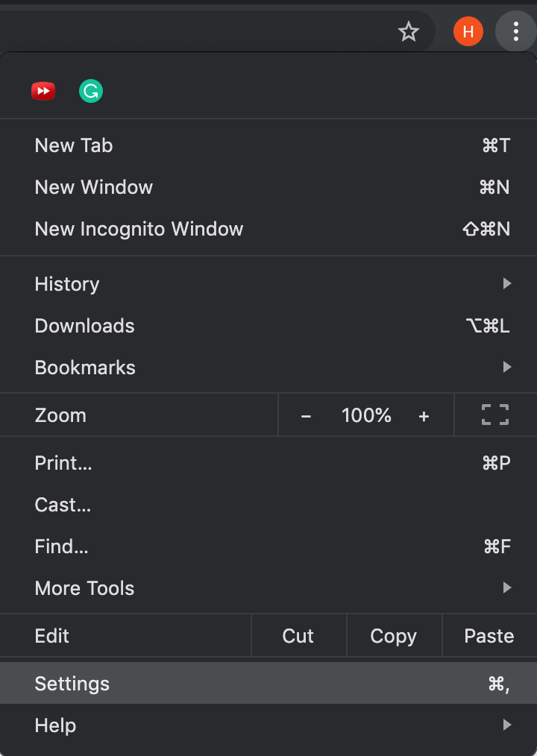This screenshot has width=537, height=756.
Task: Zoom out using the minus icon
Action: [x=306, y=415]
